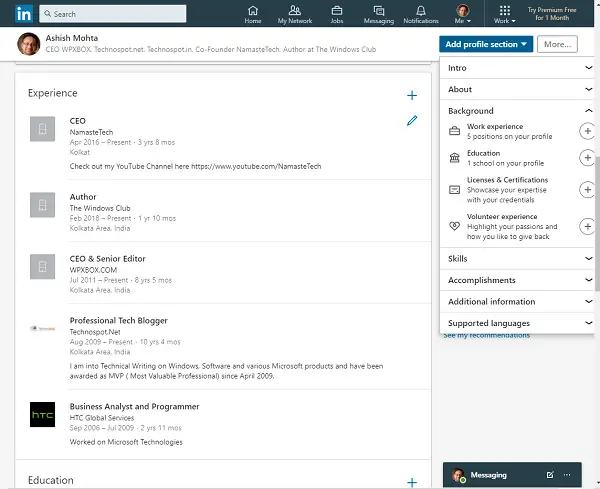
Task: Click the Work experience briefcase icon
Action: (x=454, y=131)
